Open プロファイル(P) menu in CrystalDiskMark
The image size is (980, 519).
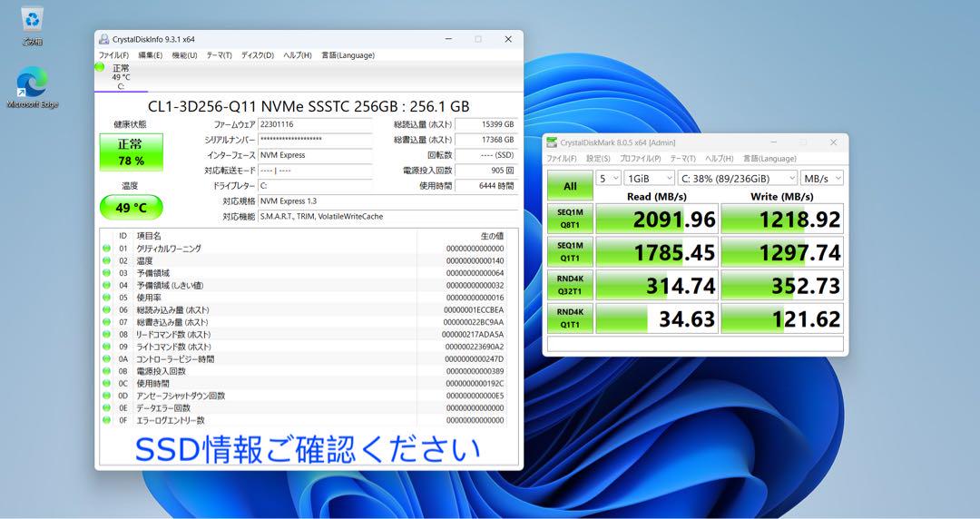pyautogui.click(x=640, y=158)
